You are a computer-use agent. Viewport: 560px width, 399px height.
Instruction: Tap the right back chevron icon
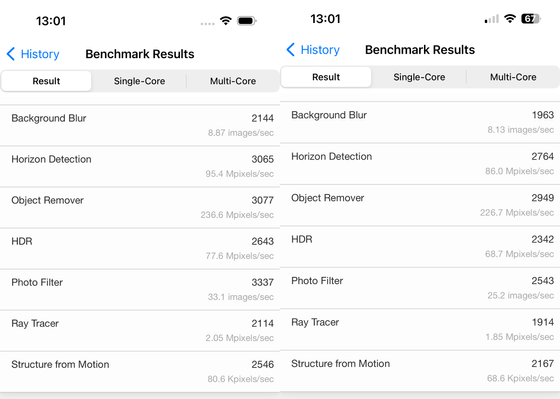point(291,50)
